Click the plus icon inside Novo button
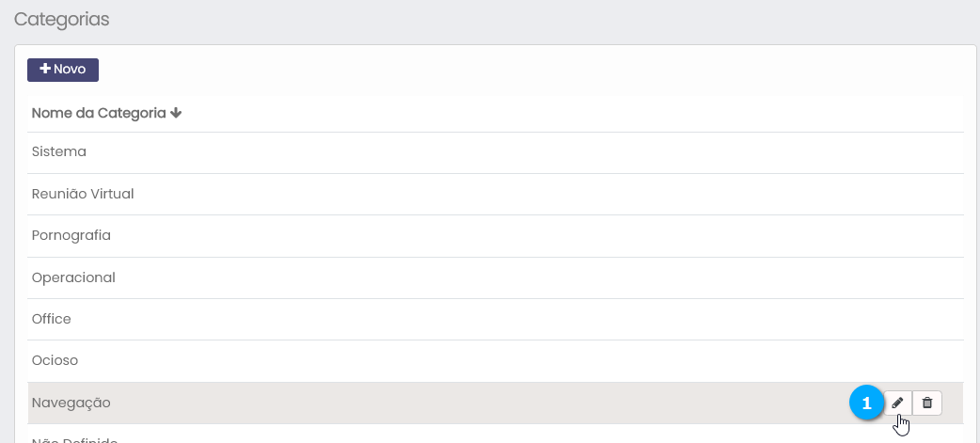The height and width of the screenshot is (443, 980). tap(44, 70)
